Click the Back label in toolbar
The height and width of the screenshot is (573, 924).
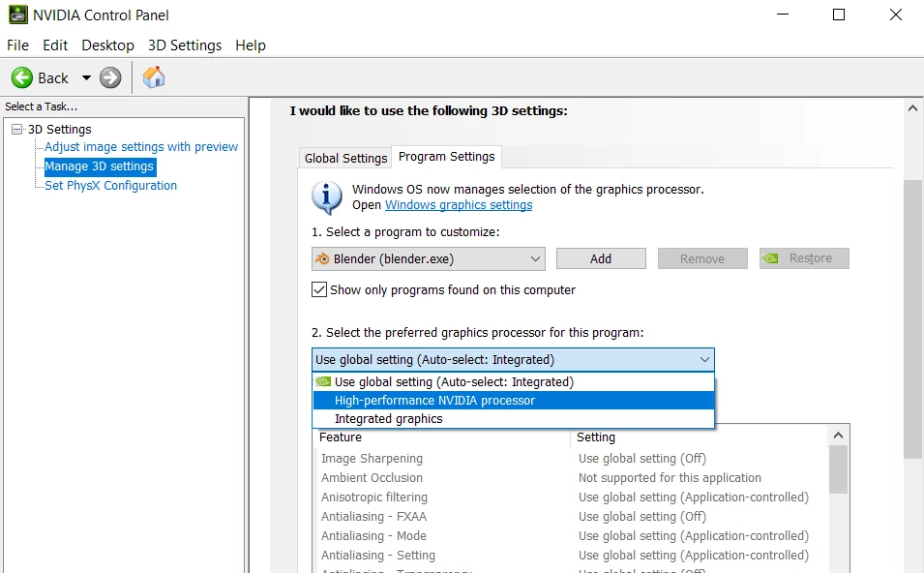pos(53,78)
